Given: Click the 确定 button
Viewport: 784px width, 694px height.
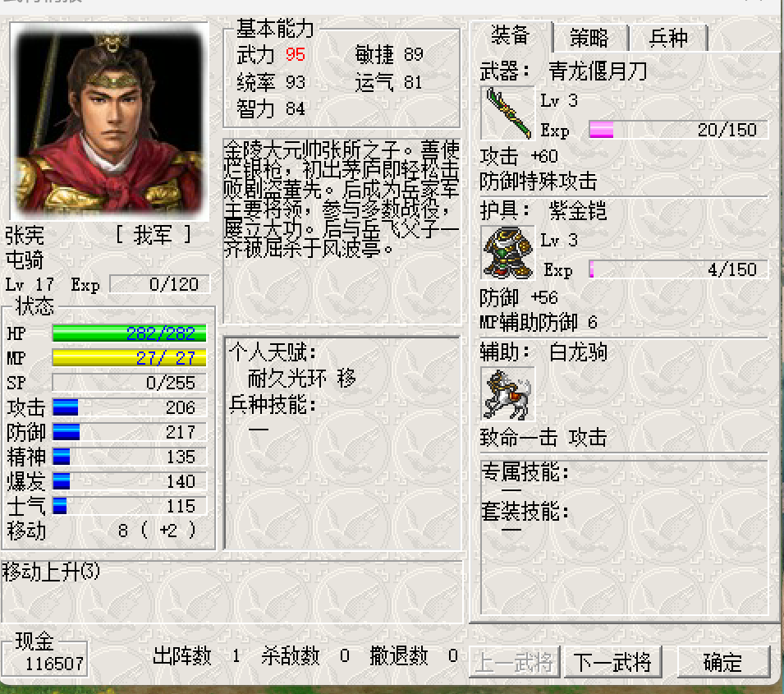Looking at the screenshot, I should click(x=723, y=662).
